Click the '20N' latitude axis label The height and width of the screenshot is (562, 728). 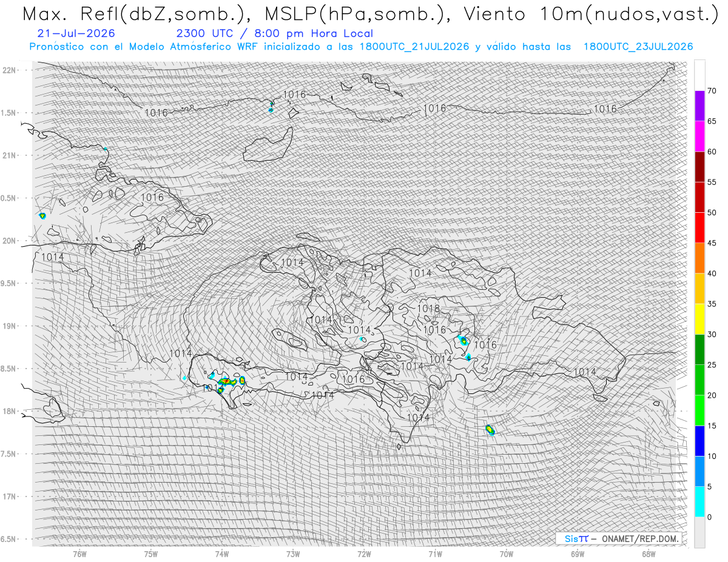pyautogui.click(x=9, y=241)
